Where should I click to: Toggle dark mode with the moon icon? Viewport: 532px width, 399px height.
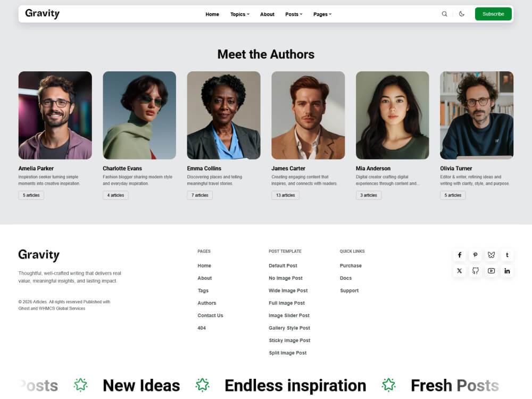click(x=461, y=14)
